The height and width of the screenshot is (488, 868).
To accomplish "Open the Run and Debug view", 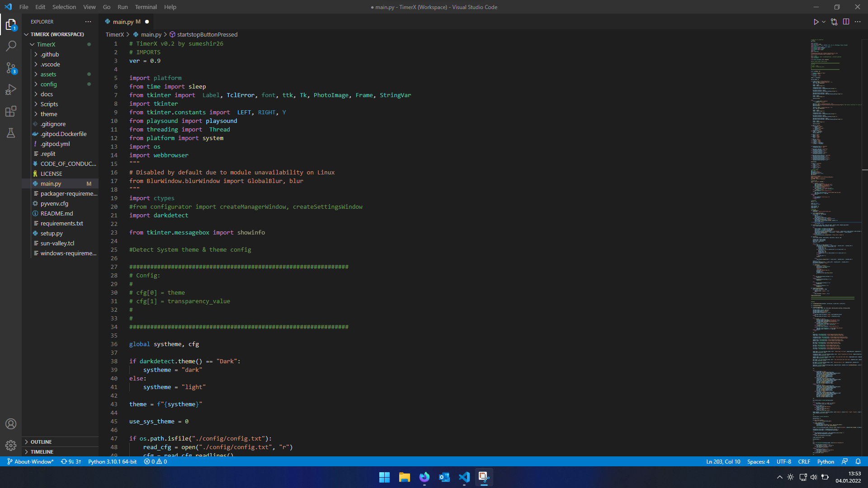I will 11,89.
